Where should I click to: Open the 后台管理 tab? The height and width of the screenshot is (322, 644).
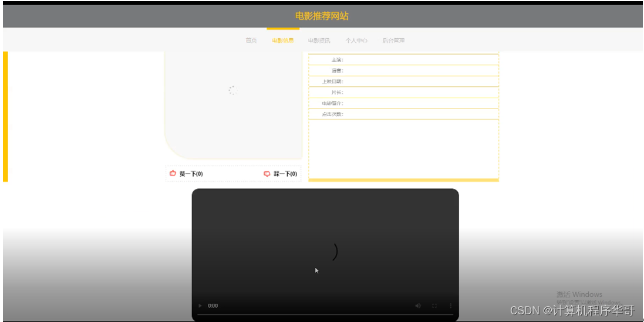click(393, 40)
